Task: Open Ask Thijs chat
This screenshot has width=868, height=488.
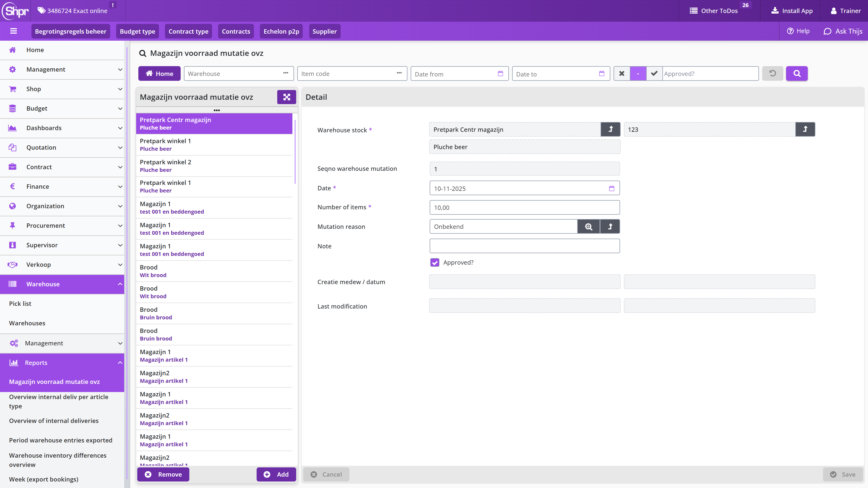Action: pos(843,31)
